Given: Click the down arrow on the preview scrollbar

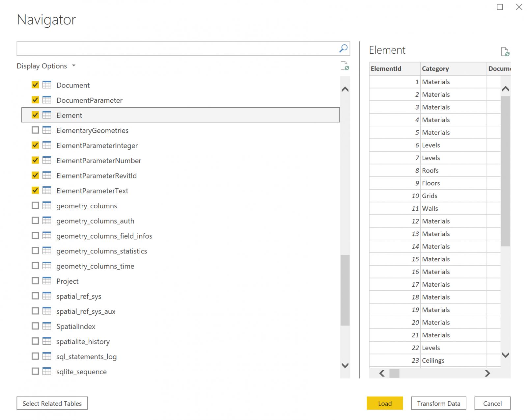Looking at the screenshot, I should [x=506, y=355].
